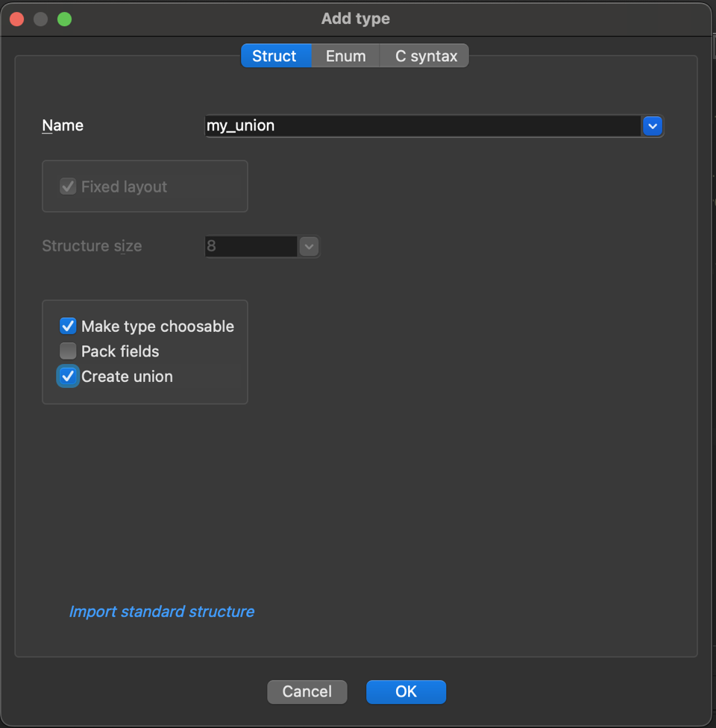This screenshot has height=728, width=716.
Task: Maximize the dialog using the green button
Action: click(65, 19)
